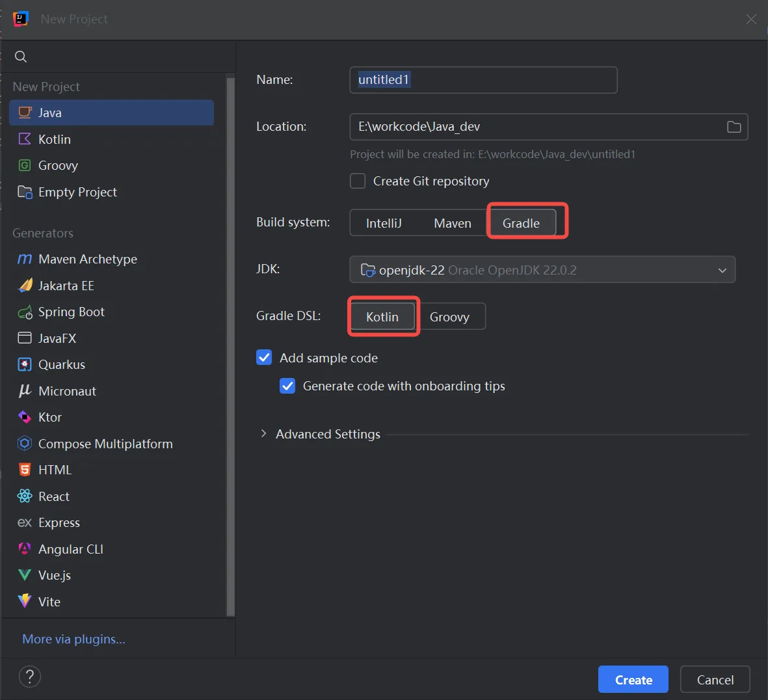Viewport: 768px width, 700px height.
Task: Choose the JavaFX window icon
Action: click(25, 338)
